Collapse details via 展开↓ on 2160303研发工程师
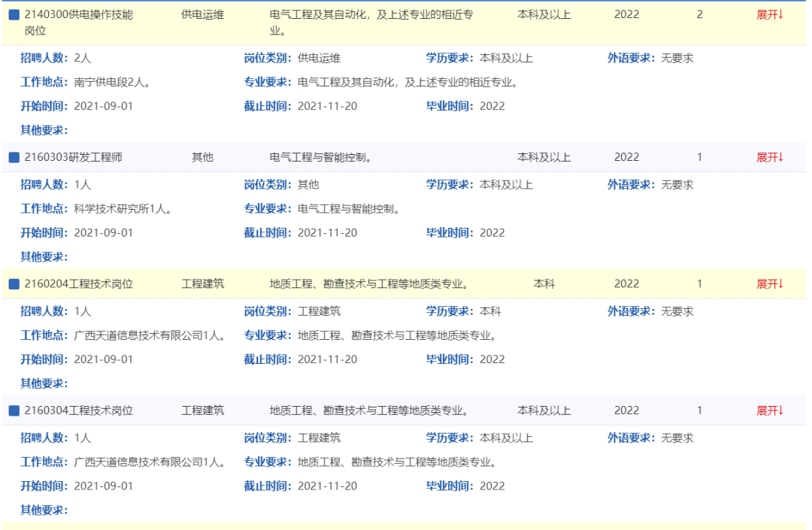This screenshot has width=812, height=530. pos(769,157)
